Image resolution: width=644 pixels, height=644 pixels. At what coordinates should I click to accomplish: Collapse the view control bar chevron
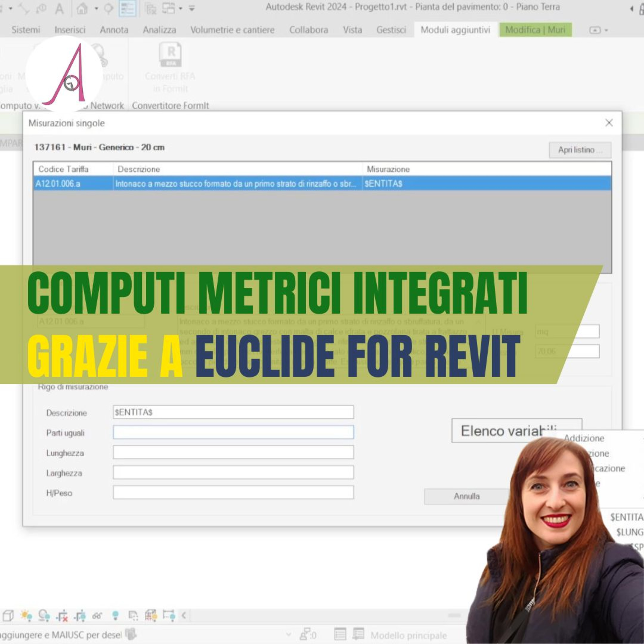[184, 615]
